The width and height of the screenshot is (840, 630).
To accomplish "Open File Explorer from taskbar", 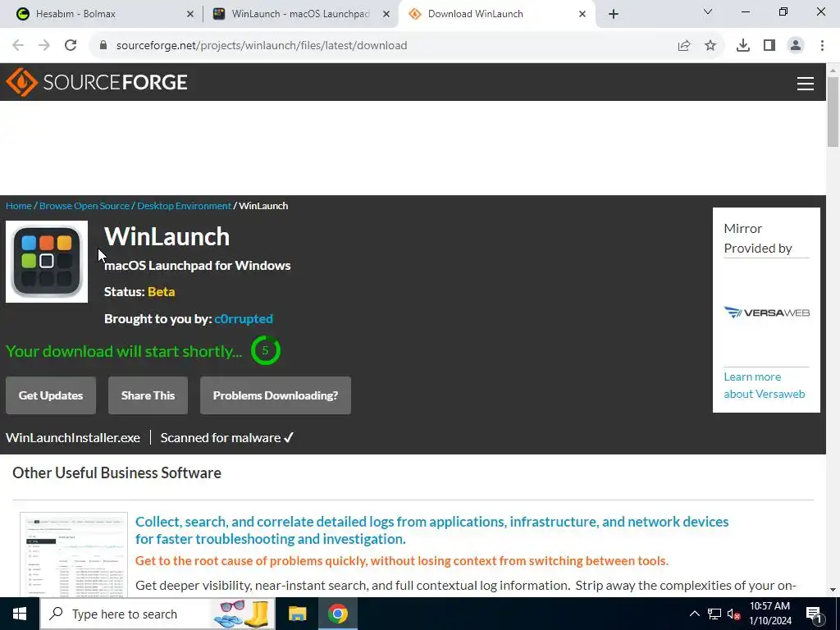I will tap(297, 614).
